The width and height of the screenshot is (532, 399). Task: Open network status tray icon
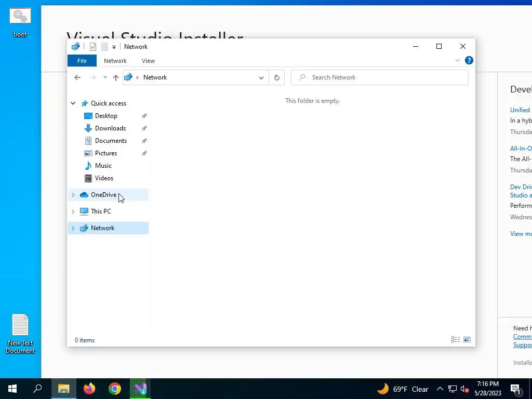pyautogui.click(x=453, y=389)
